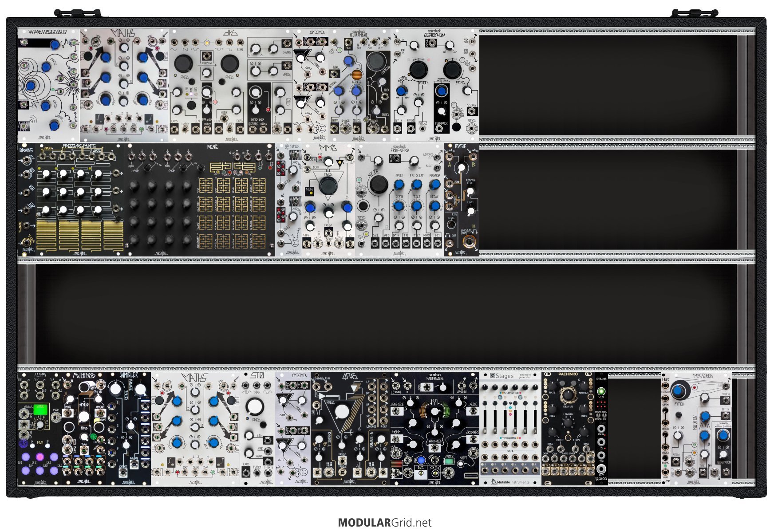Push the Tempi MOD button

click(x=55, y=417)
